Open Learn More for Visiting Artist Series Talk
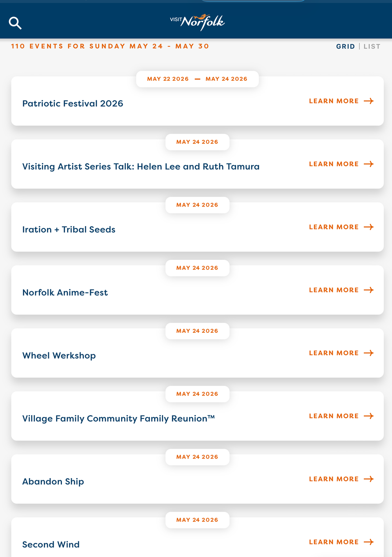This screenshot has height=557, width=392. tap(334, 164)
